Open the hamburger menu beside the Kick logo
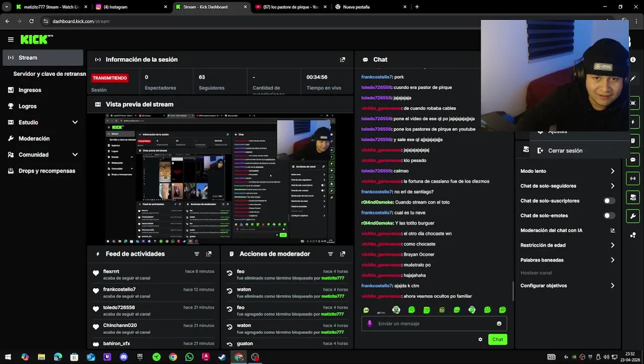The image size is (644, 364). click(11, 39)
